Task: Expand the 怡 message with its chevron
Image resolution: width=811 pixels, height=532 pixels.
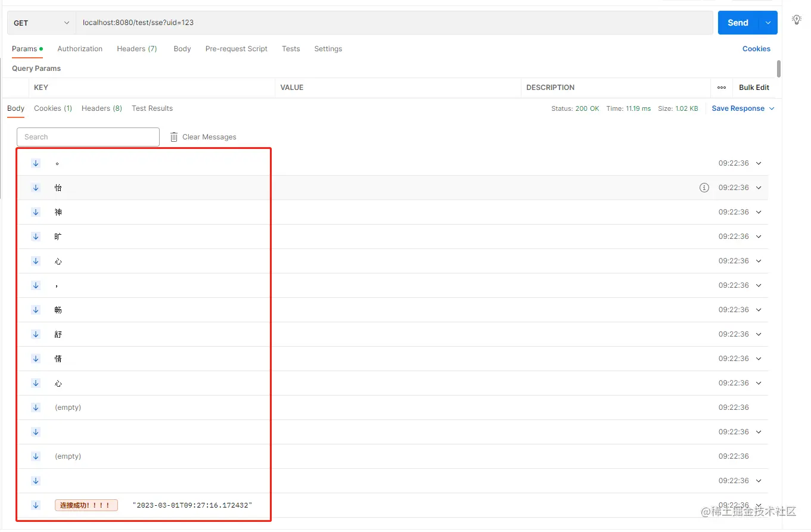Action: click(x=759, y=188)
